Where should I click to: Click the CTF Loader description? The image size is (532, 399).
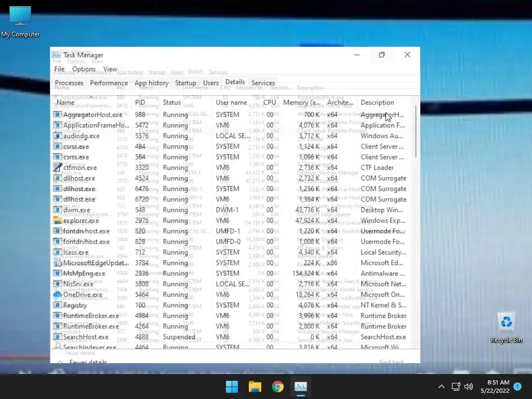(x=377, y=167)
